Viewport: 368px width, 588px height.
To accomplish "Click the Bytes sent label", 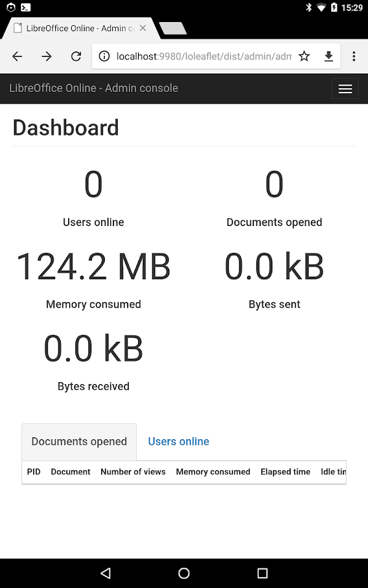I will pyautogui.click(x=275, y=304).
